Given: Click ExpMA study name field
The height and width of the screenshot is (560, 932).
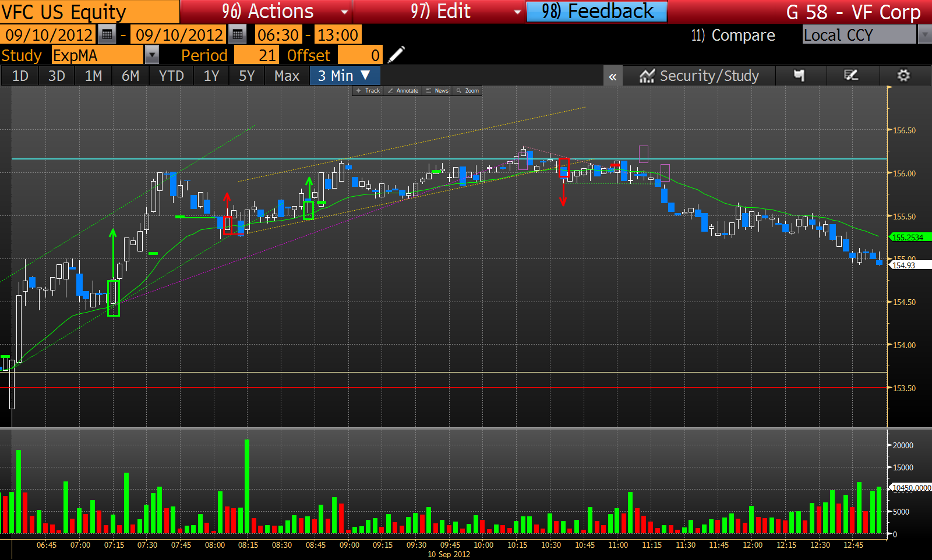Looking at the screenshot, I should click(97, 55).
